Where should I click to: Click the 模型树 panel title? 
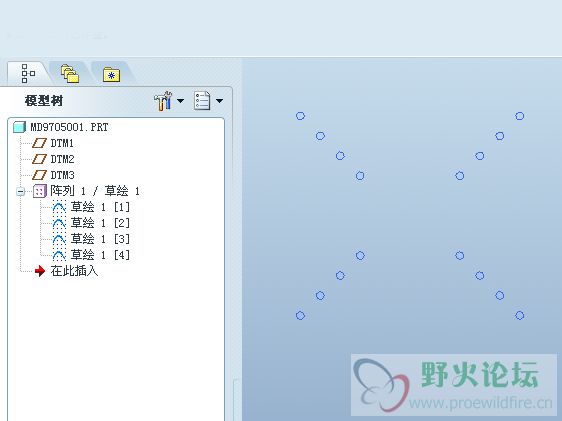44,101
